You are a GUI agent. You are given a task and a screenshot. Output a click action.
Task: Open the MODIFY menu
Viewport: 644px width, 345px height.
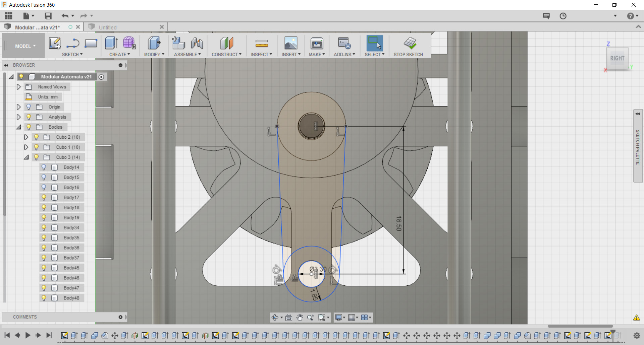(154, 54)
